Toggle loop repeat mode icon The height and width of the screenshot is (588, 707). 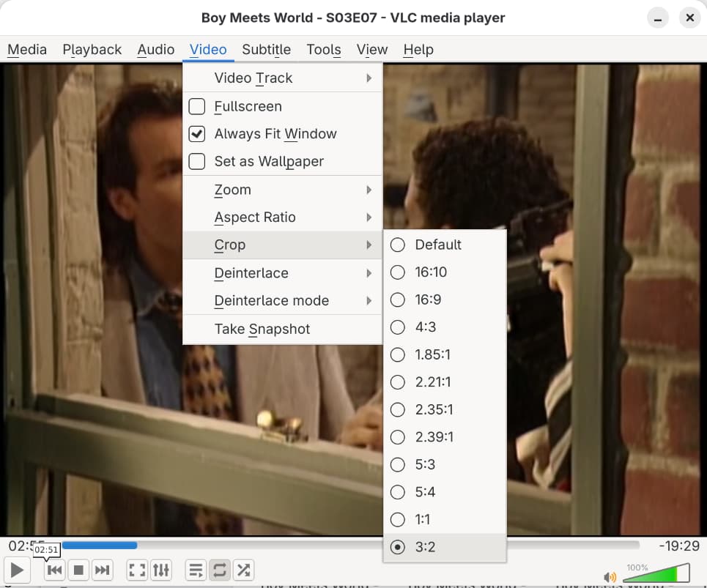220,570
